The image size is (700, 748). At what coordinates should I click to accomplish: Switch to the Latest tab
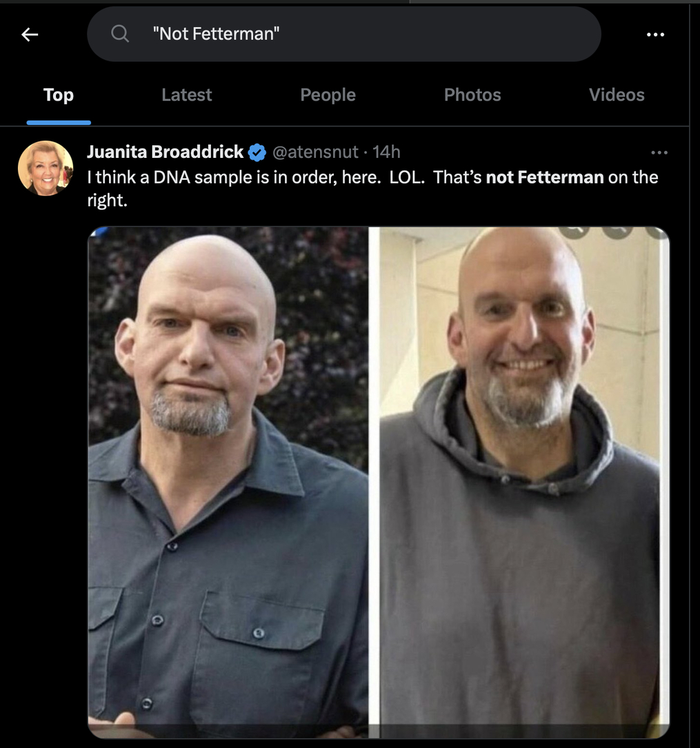click(187, 95)
